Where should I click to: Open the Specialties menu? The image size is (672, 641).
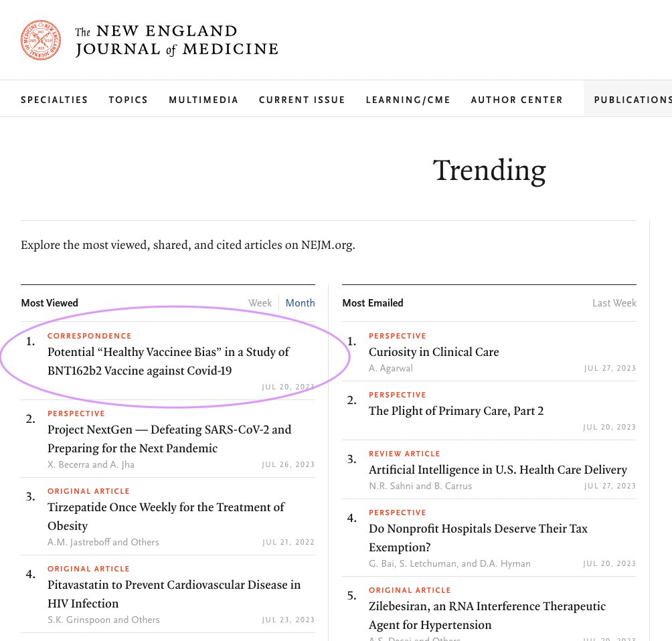click(54, 100)
